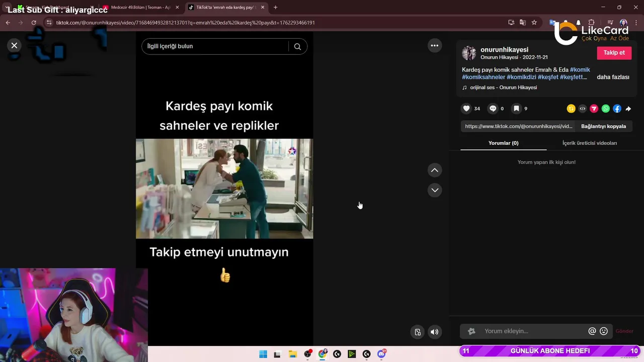This screenshot has width=644, height=362.
Task: Go to previous video with up chevron
Action: (x=435, y=170)
